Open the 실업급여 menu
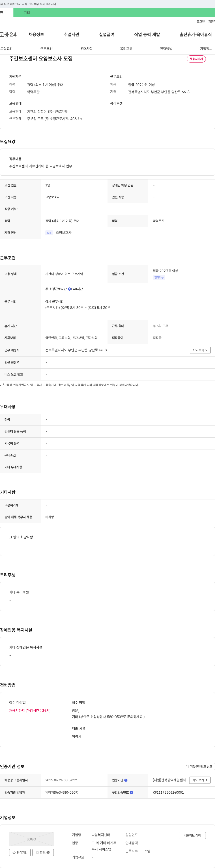 click(x=106, y=34)
